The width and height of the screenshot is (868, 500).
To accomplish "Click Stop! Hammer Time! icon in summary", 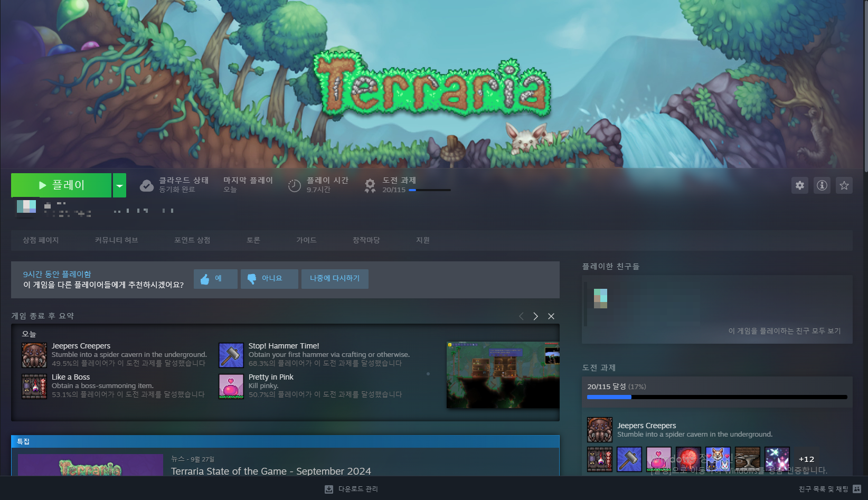I will click(x=231, y=355).
